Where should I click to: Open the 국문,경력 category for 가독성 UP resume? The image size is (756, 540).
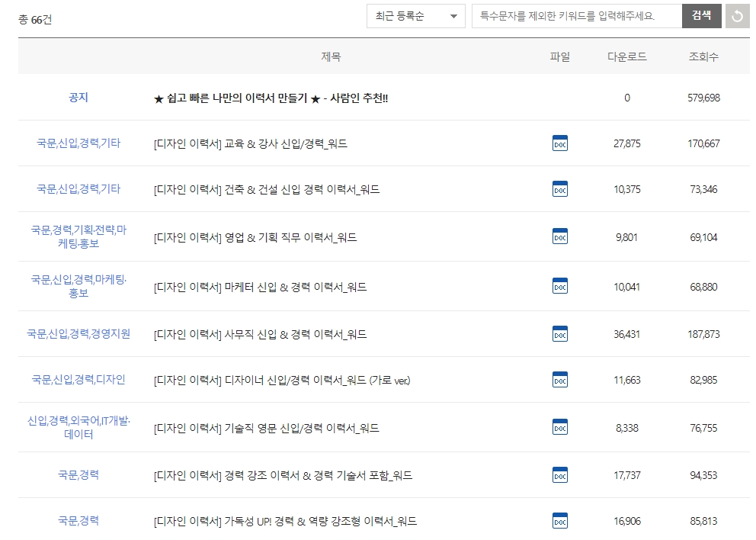81,520
